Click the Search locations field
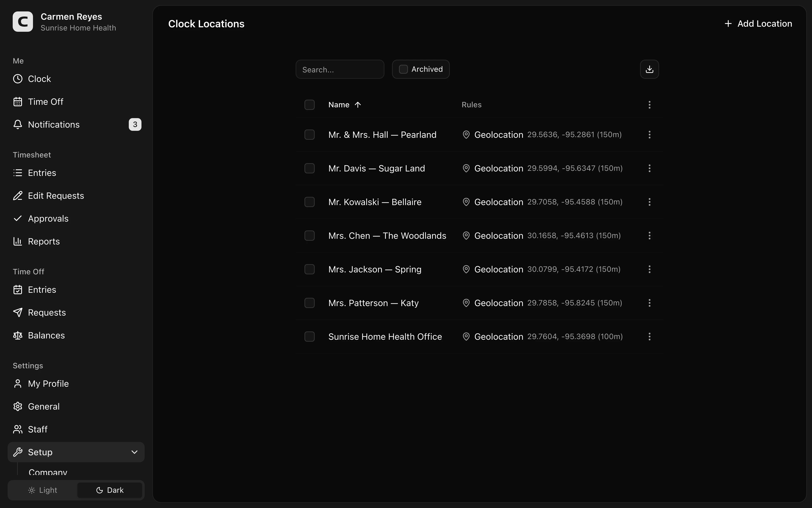Screen dimensions: 812x508 pos(340,70)
